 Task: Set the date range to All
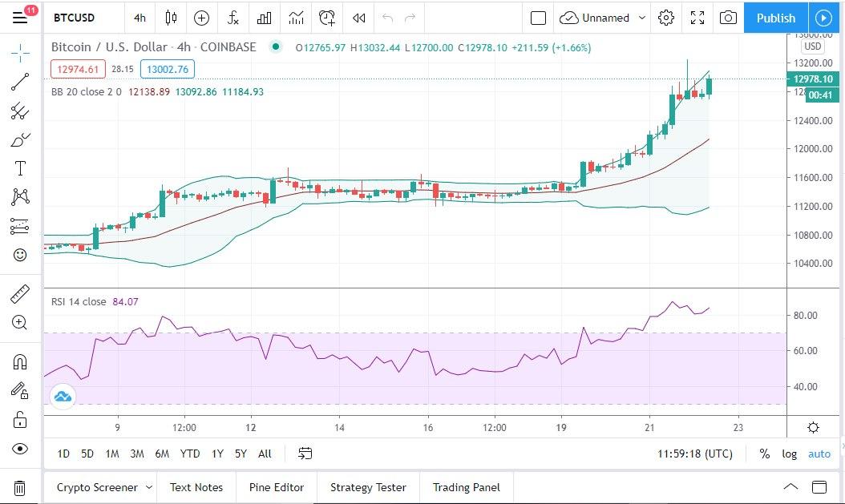point(265,454)
